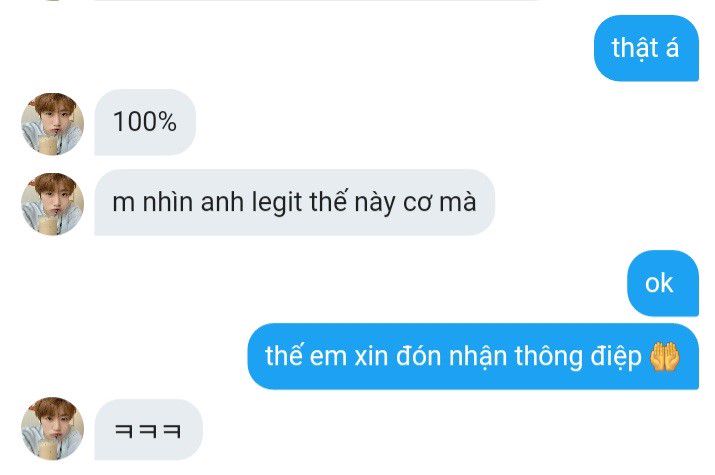
Task: Select the blue "thật á" message bubble
Action: point(646,48)
